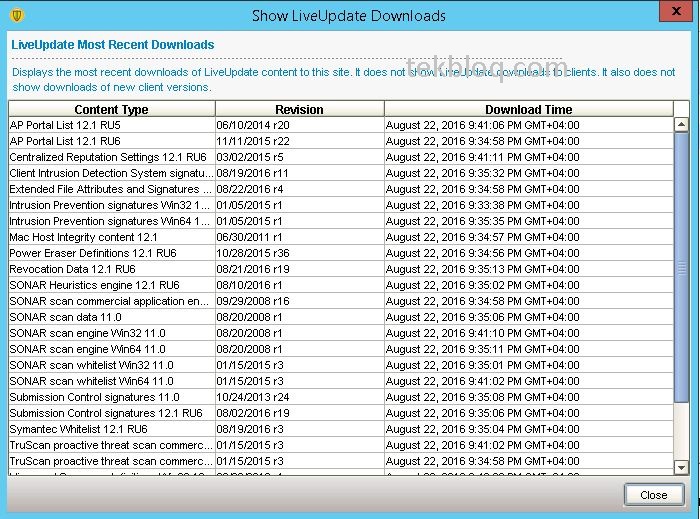Click revision 10/24/2013 r24 cell

click(300, 398)
